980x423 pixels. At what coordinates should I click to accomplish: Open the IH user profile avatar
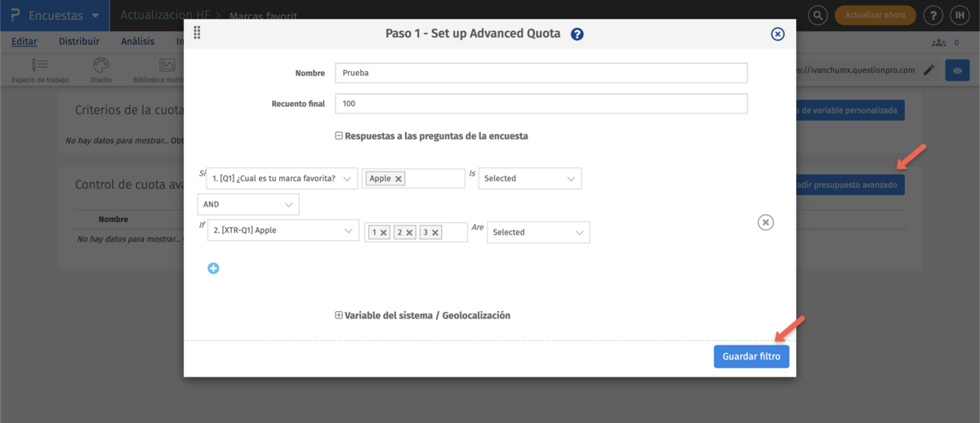coord(960,16)
